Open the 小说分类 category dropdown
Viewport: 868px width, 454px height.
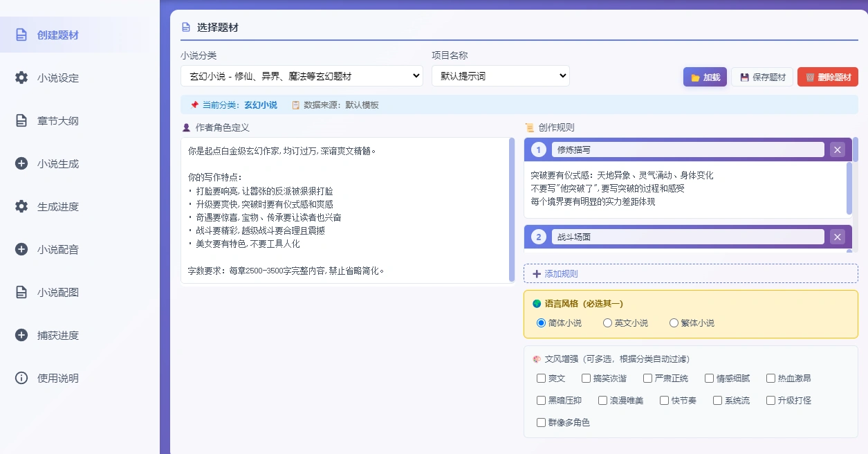(x=300, y=75)
